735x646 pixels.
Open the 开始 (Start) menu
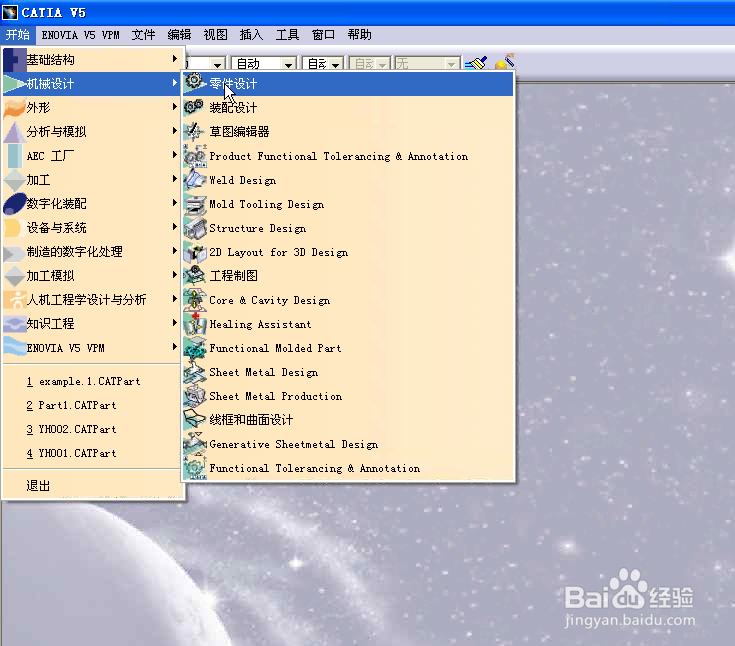18,35
